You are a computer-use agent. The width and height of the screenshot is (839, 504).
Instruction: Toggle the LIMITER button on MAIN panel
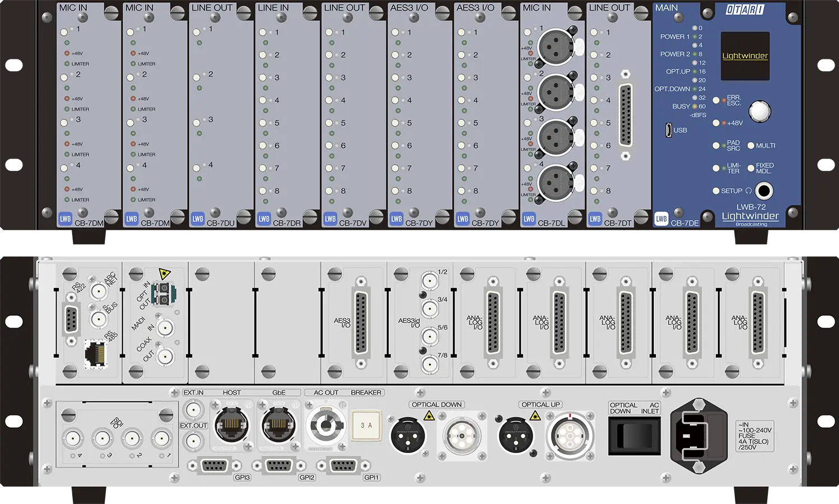[716, 168]
